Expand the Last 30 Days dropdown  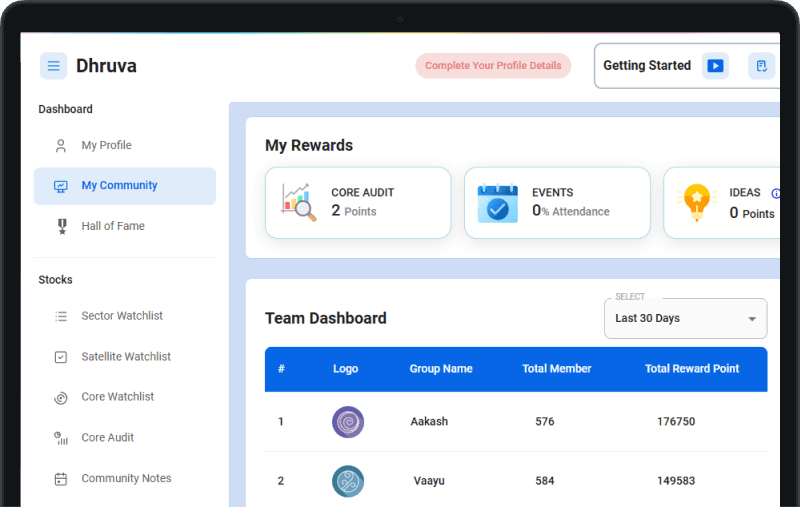[x=685, y=318]
